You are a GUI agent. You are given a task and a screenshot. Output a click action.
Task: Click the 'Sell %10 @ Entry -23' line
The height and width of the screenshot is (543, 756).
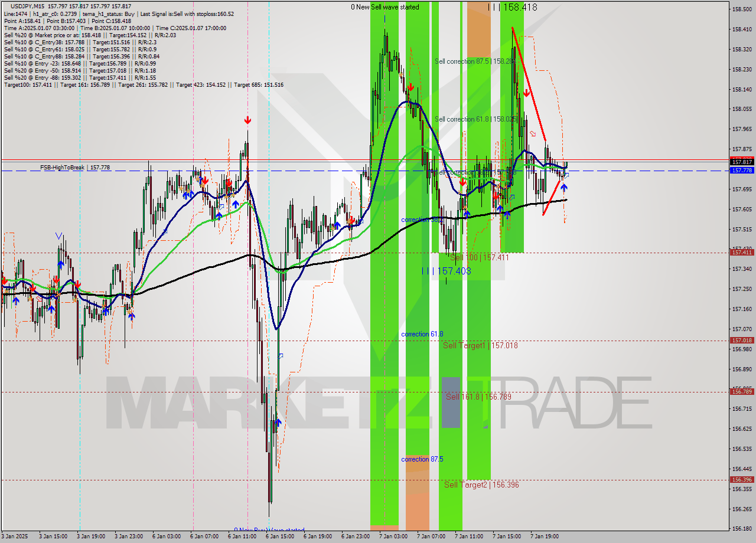tap(80, 63)
